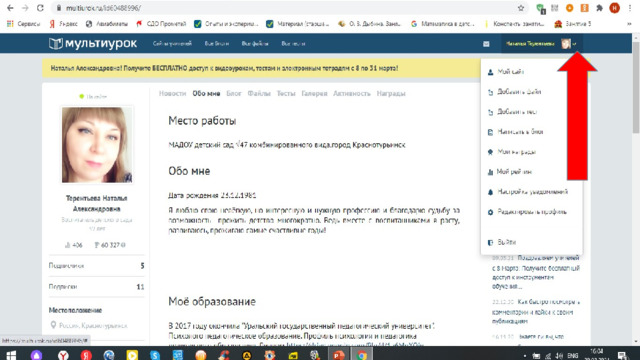Open the Сервисы apps bookmark

(24, 24)
